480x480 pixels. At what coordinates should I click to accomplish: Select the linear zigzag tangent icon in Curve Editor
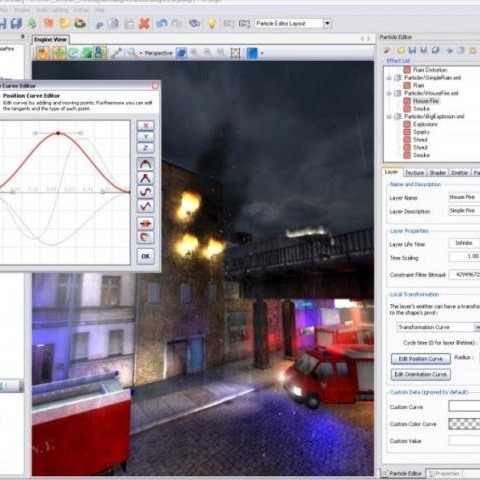pos(146,206)
